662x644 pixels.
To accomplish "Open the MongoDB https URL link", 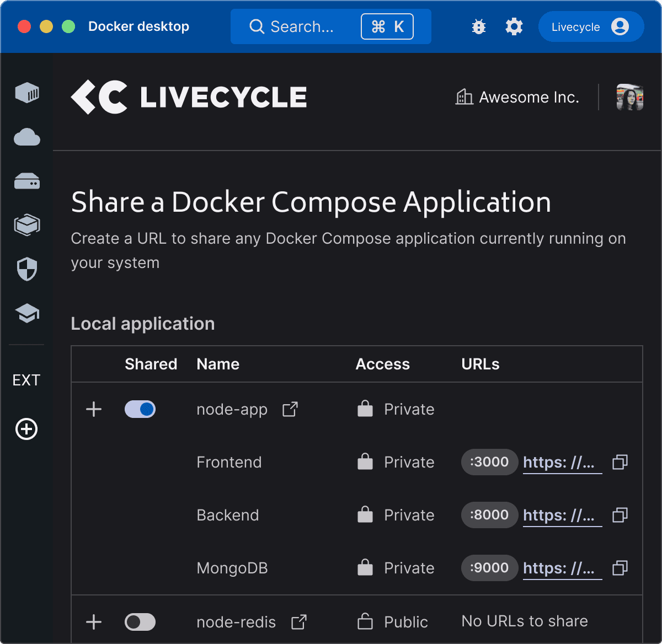I will pyautogui.click(x=562, y=568).
